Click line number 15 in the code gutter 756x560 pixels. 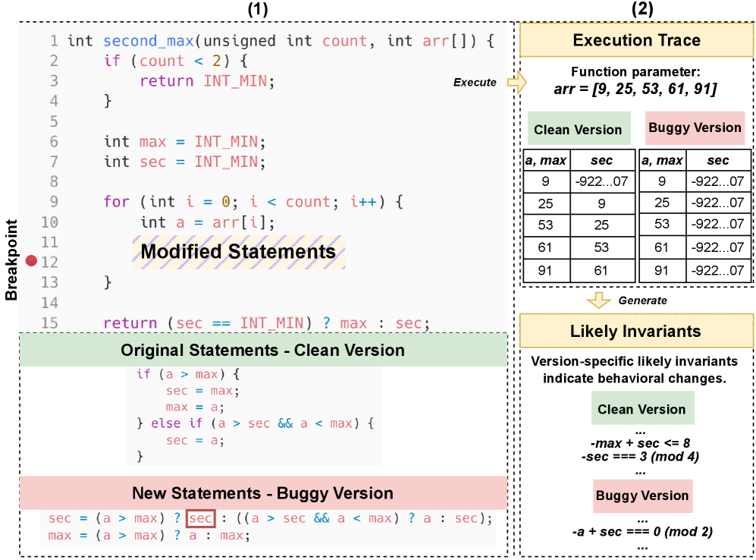pos(49,324)
